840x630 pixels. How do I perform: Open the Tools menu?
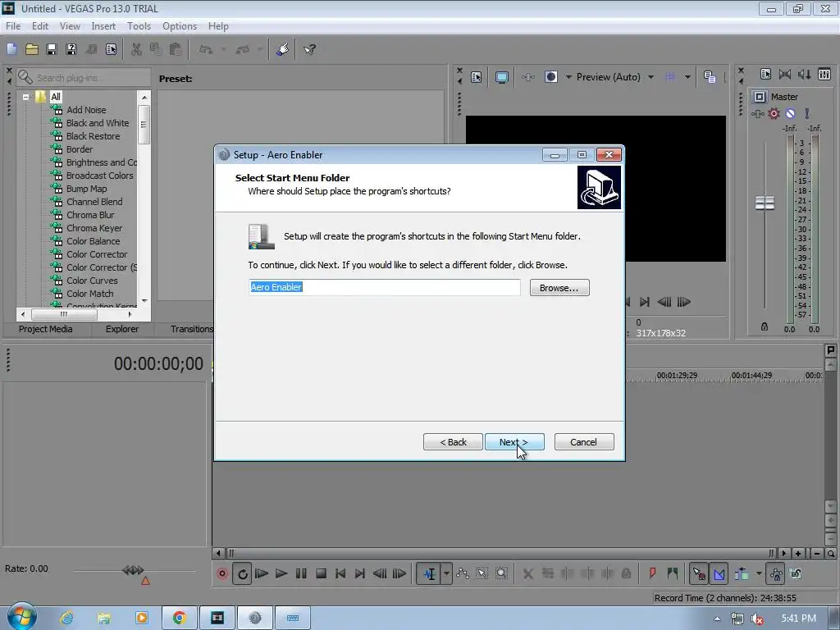click(x=139, y=25)
